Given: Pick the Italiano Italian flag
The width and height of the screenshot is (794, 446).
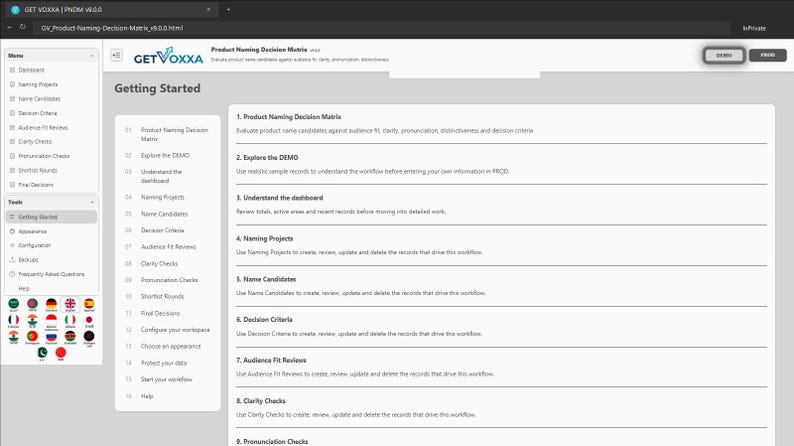Looking at the screenshot, I should 70,320.
